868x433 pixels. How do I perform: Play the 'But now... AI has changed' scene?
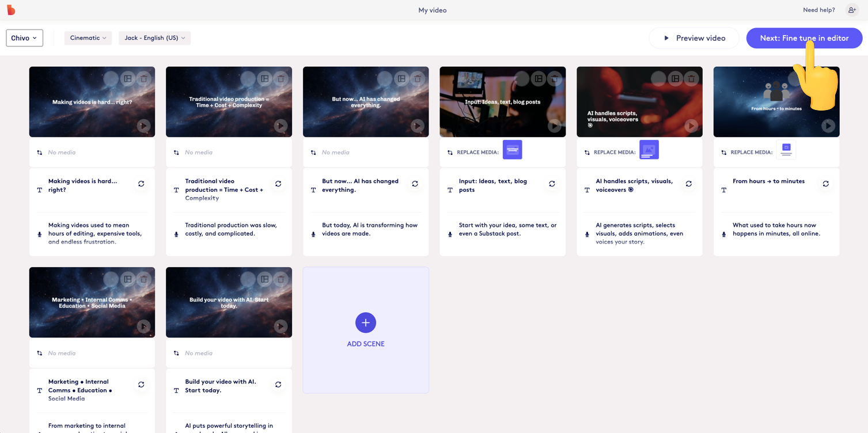418,126
